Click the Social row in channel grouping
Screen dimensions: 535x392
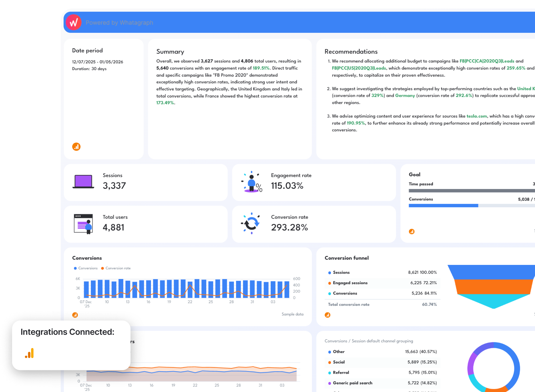339,362
